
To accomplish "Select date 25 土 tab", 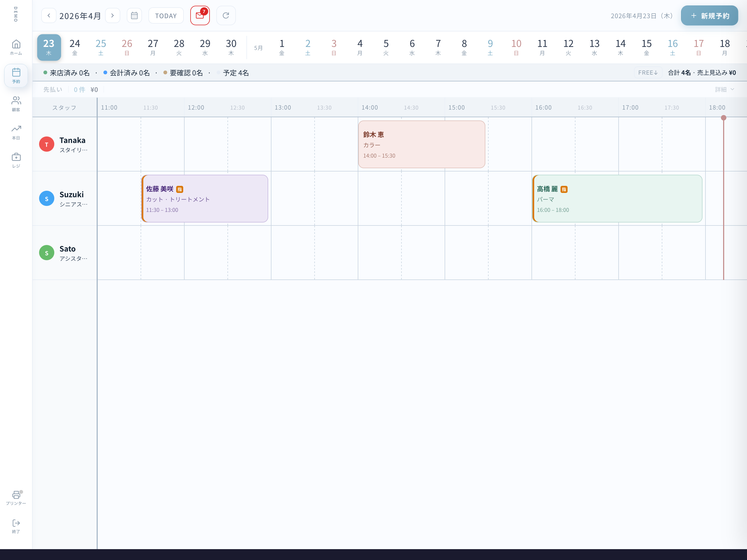I will tap(101, 47).
